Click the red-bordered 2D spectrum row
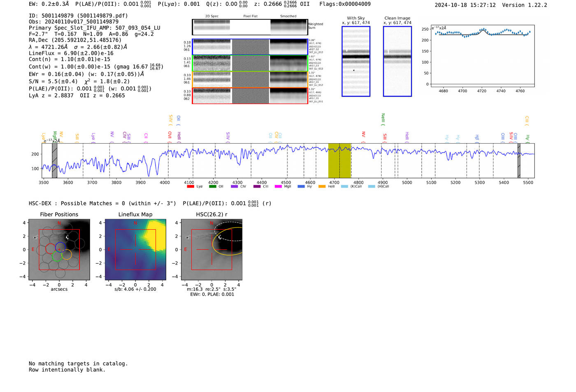The height and width of the screenshot is (392, 576). pos(250,96)
